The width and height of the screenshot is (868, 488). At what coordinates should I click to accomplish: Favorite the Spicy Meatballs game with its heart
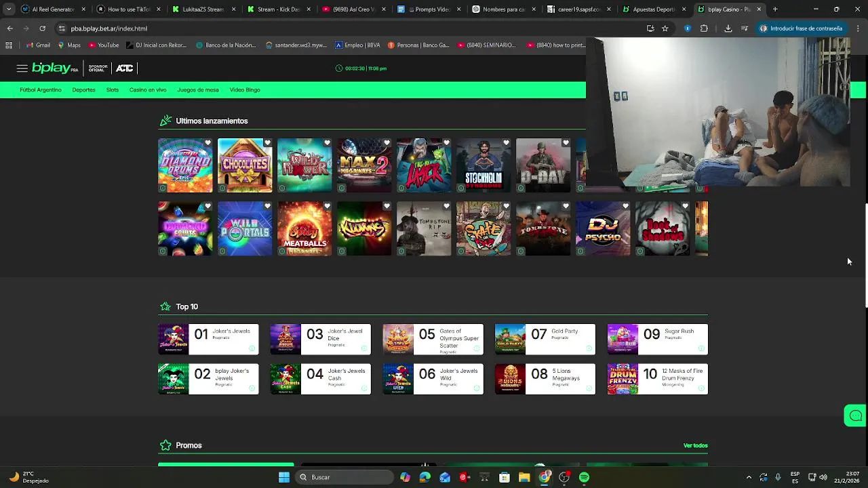coord(327,206)
